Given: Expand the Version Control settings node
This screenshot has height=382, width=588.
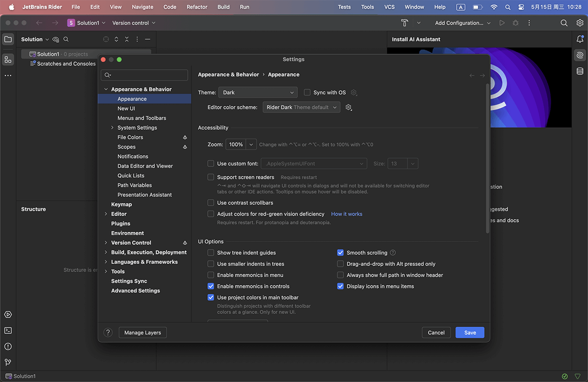Looking at the screenshot, I should [x=106, y=243].
